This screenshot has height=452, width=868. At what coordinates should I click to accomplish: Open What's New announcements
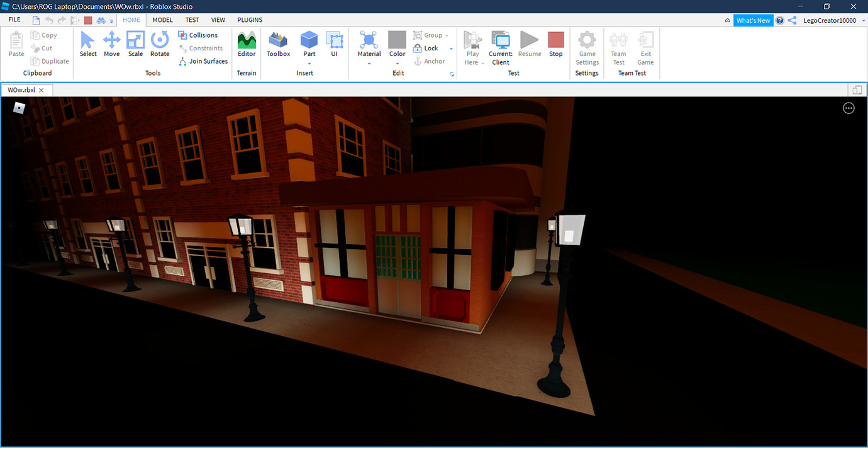tap(753, 20)
